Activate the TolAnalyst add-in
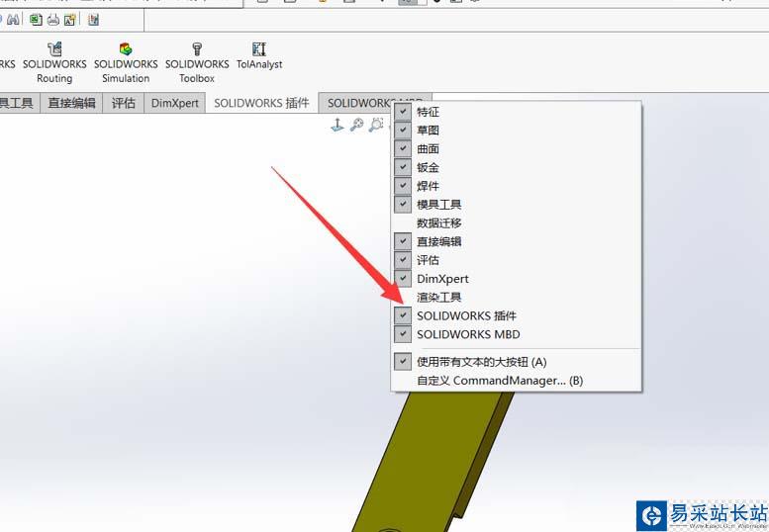Image resolution: width=769 pixels, height=532 pixels. click(x=259, y=55)
